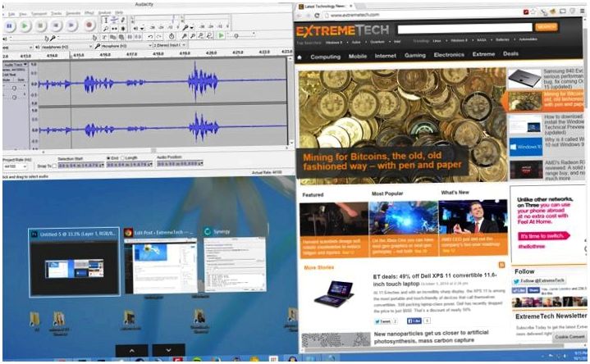Select the Multi-Tool asterisk icon
590x364 pixels.
point(122,29)
